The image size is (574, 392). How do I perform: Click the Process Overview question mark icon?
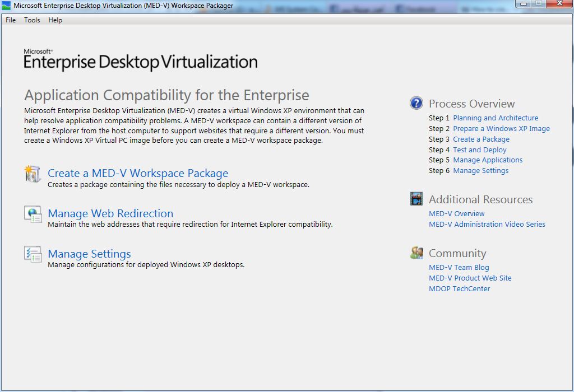[x=416, y=104]
